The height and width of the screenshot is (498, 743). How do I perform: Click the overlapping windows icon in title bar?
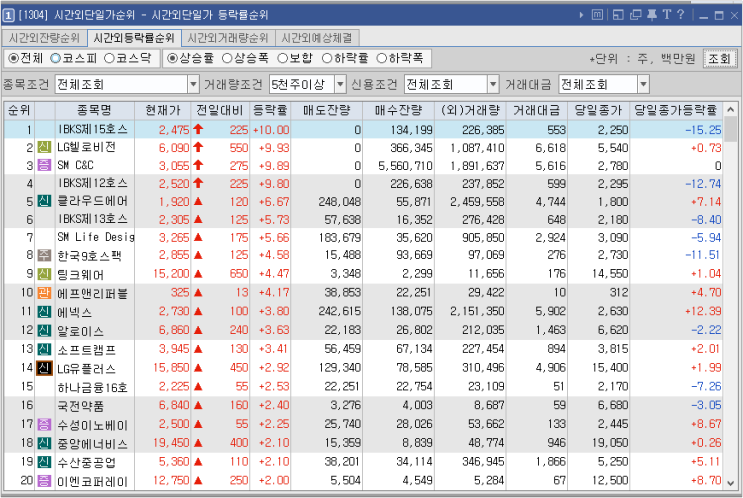[635, 15]
